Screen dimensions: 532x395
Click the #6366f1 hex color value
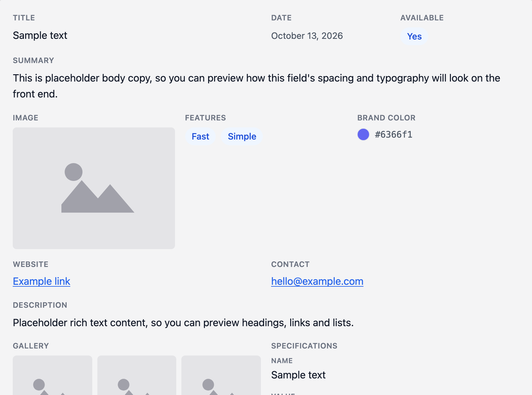pyautogui.click(x=394, y=134)
